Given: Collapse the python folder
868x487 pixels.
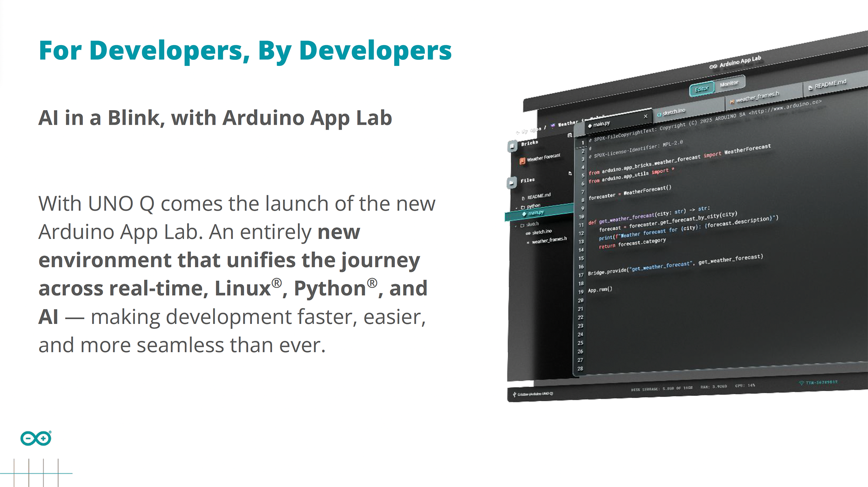Looking at the screenshot, I should pyautogui.click(x=516, y=208).
